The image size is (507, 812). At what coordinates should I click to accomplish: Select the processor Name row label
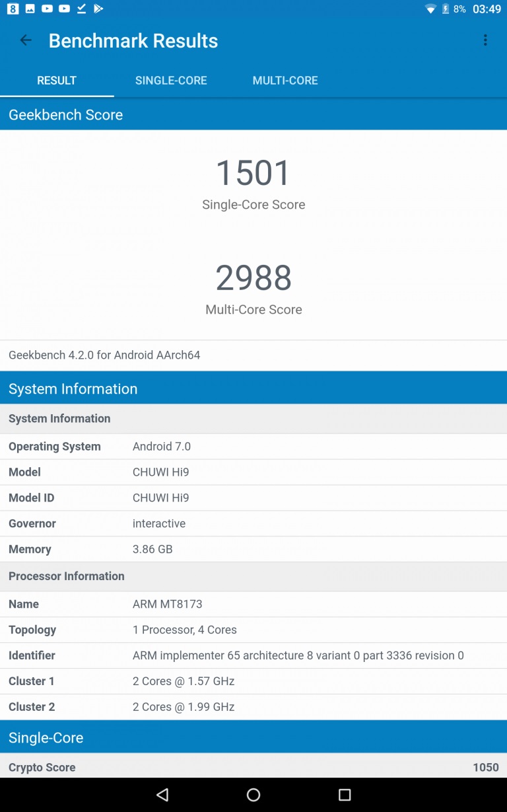pos(24,605)
